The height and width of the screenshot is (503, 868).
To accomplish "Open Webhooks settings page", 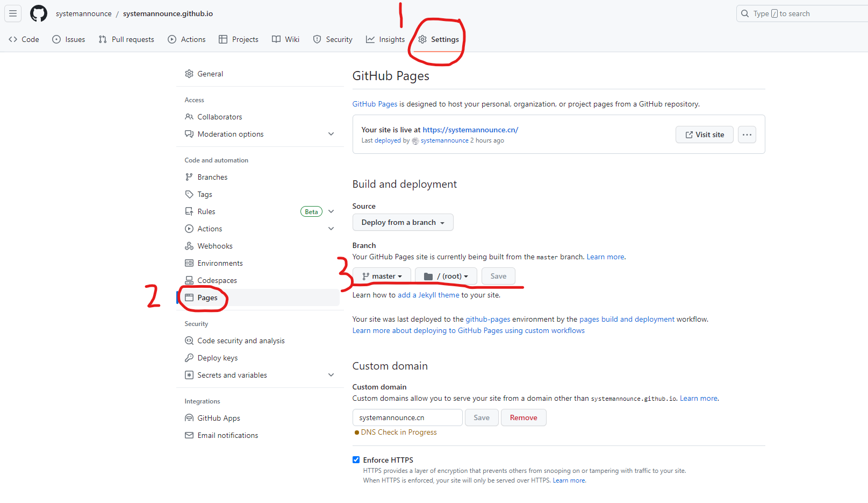I will (x=260, y=246).
